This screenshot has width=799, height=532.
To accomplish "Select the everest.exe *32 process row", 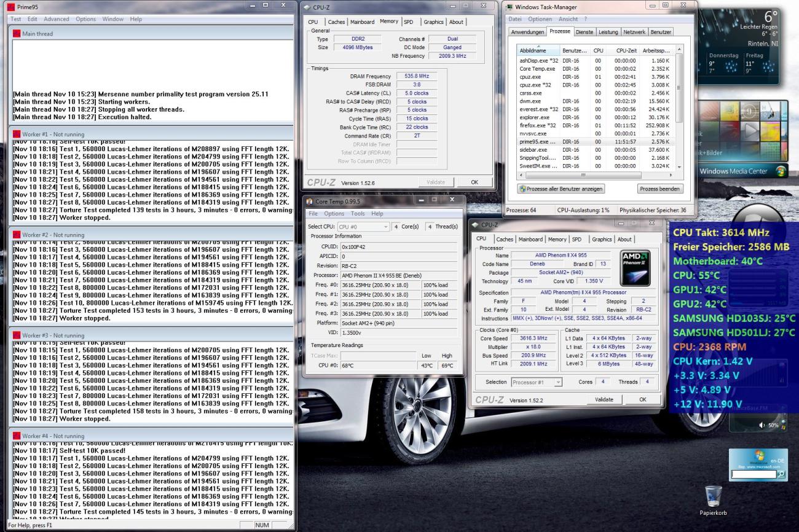I will tap(596, 109).
